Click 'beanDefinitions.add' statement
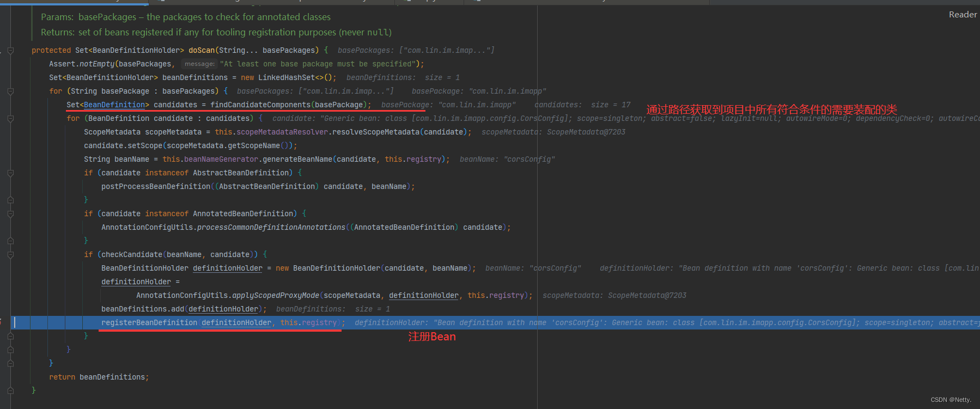This screenshot has height=409, width=980. coord(184,309)
